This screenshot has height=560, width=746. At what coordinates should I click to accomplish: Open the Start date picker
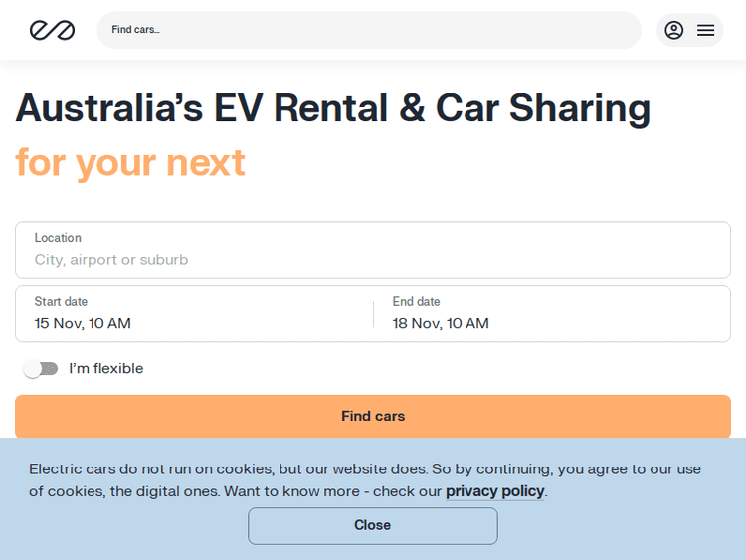[194, 313]
